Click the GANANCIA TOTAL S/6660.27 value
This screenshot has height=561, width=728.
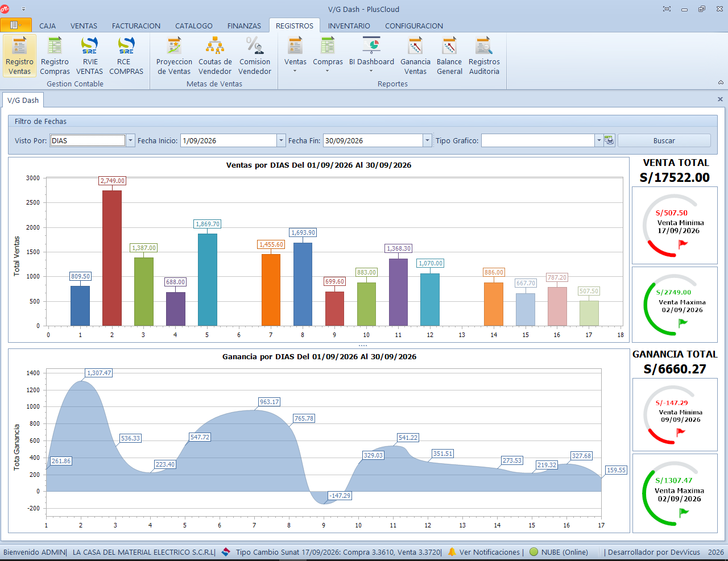pos(675,369)
